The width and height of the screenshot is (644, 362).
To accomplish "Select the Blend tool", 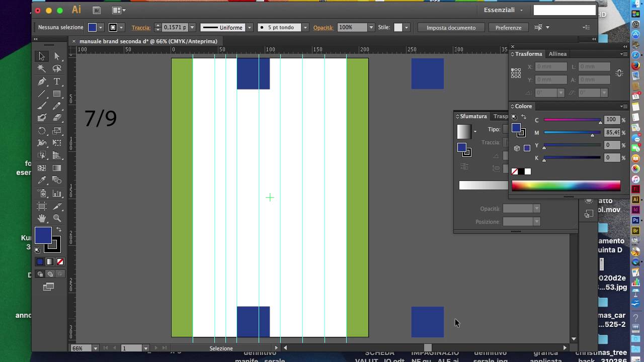I will point(57,180).
